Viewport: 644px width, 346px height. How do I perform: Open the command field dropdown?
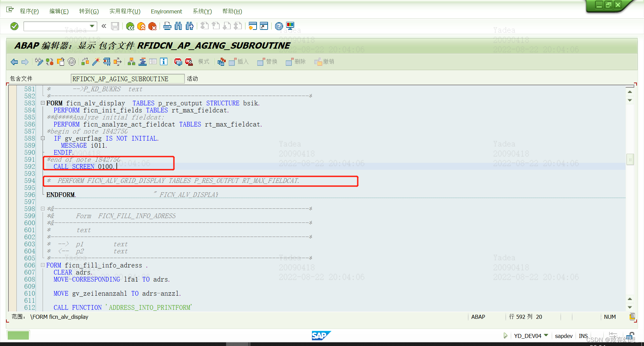coord(93,26)
